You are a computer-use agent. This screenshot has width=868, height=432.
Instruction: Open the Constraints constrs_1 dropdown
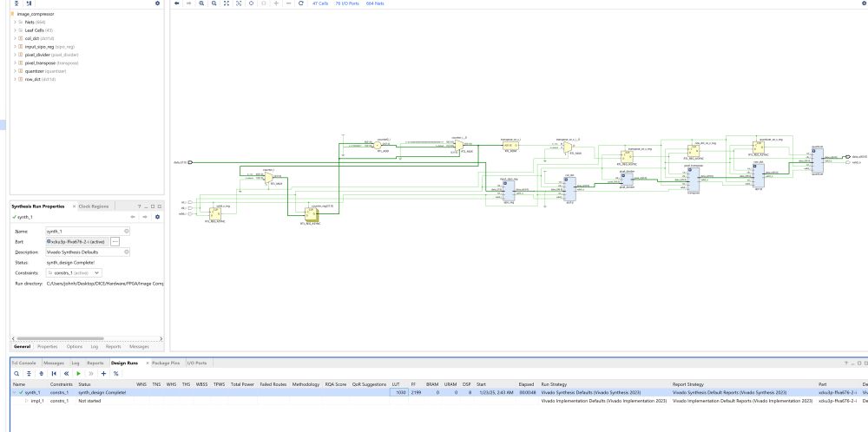point(74,272)
